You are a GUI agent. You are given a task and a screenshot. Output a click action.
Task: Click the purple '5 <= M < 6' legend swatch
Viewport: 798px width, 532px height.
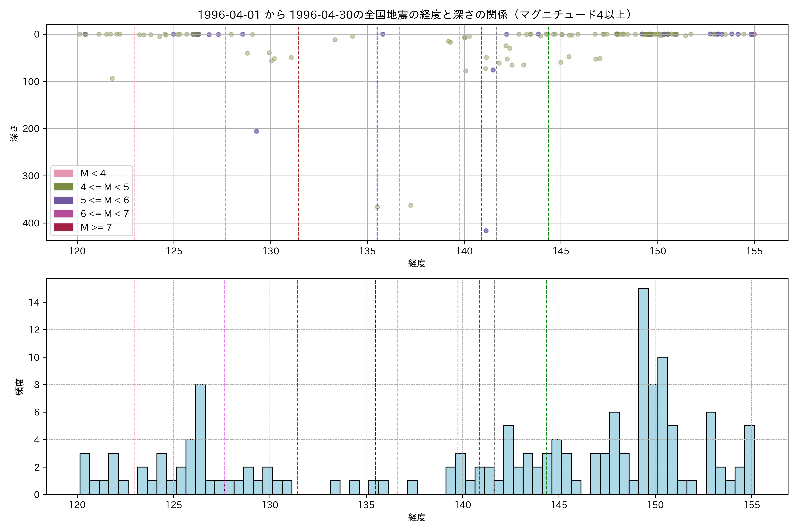click(63, 200)
